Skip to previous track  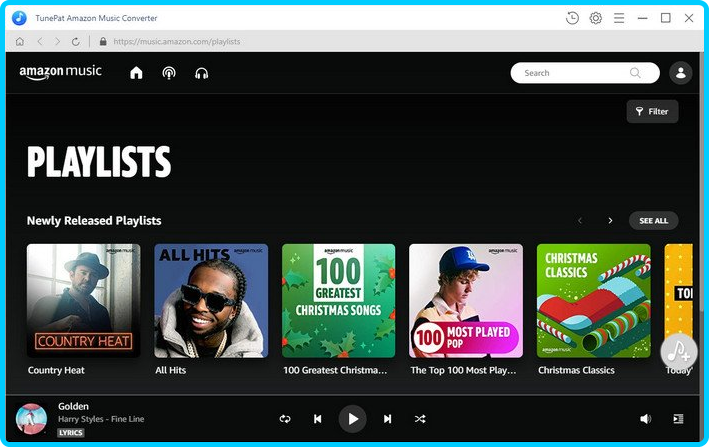click(x=318, y=419)
